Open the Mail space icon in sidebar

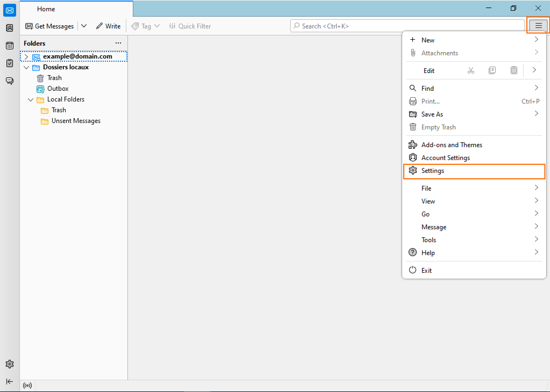pos(10,10)
